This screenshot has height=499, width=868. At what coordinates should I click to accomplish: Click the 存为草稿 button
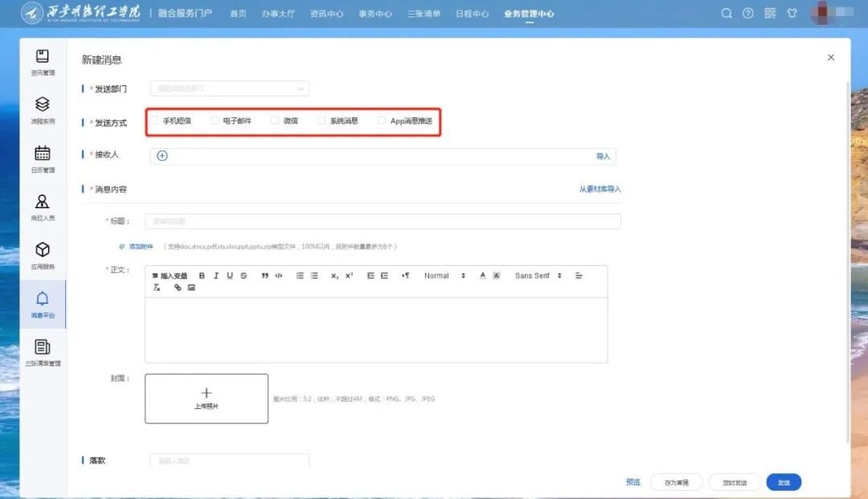click(677, 482)
